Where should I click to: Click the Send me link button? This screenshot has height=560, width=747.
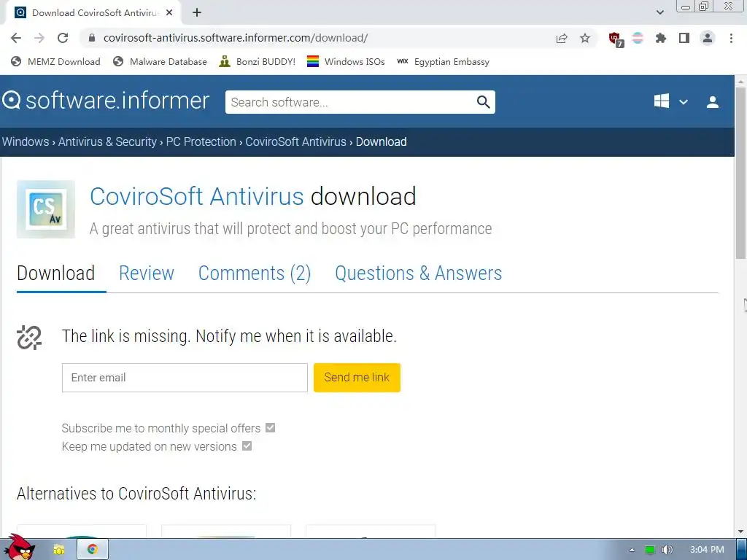[357, 378]
